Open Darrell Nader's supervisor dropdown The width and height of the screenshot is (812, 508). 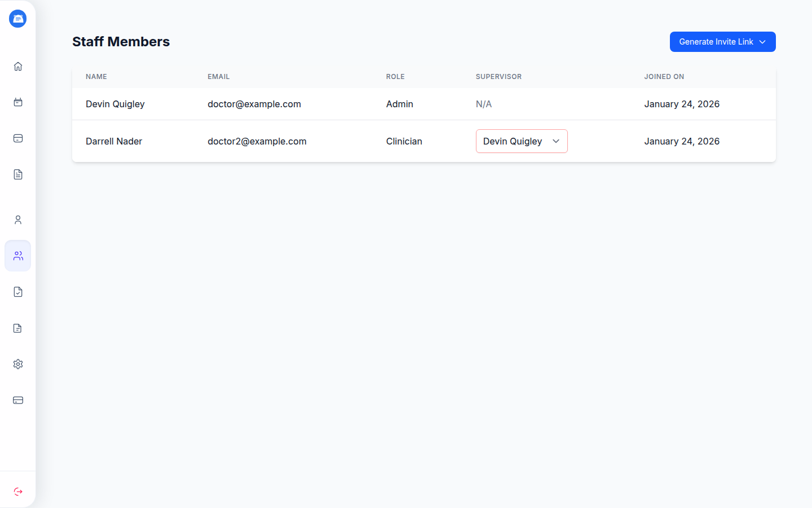[521, 141]
